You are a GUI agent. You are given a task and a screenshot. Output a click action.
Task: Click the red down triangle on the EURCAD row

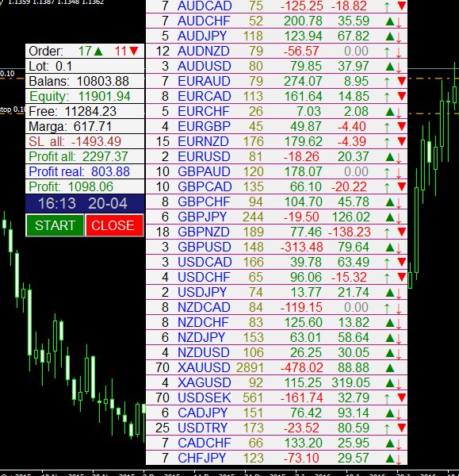402,96
